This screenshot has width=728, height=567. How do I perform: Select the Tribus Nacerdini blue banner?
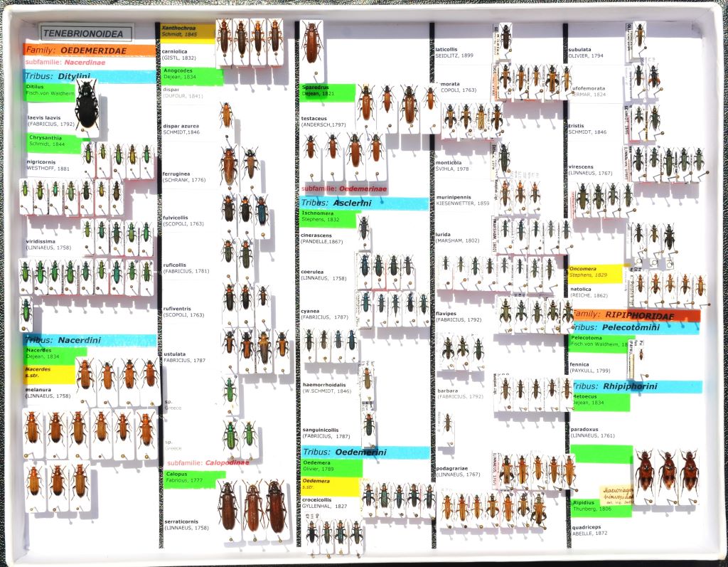[89, 341]
